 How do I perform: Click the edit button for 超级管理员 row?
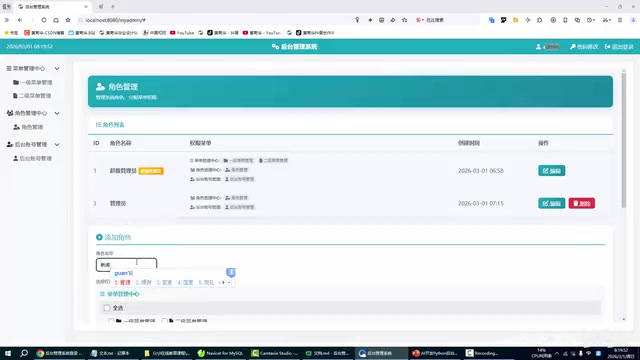click(x=551, y=171)
